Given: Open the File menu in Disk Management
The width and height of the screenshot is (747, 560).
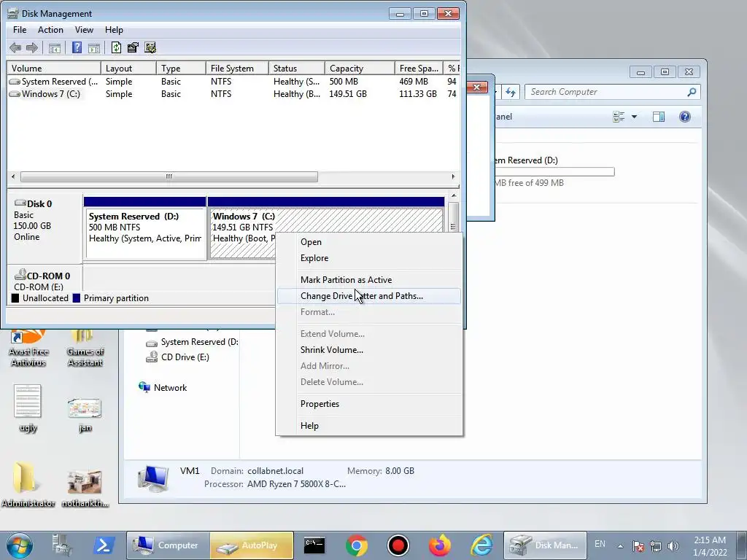Looking at the screenshot, I should tap(20, 29).
